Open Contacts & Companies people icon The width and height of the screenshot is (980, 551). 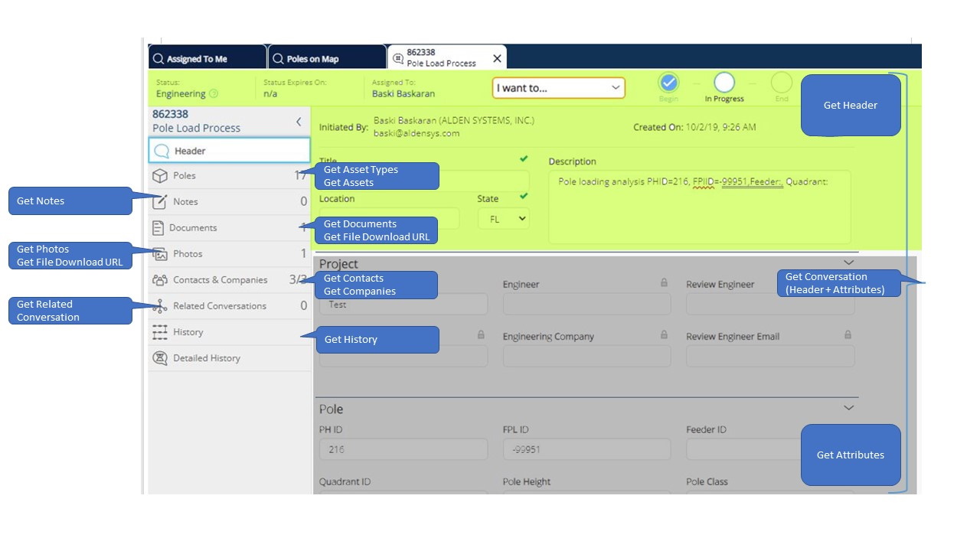(x=159, y=280)
